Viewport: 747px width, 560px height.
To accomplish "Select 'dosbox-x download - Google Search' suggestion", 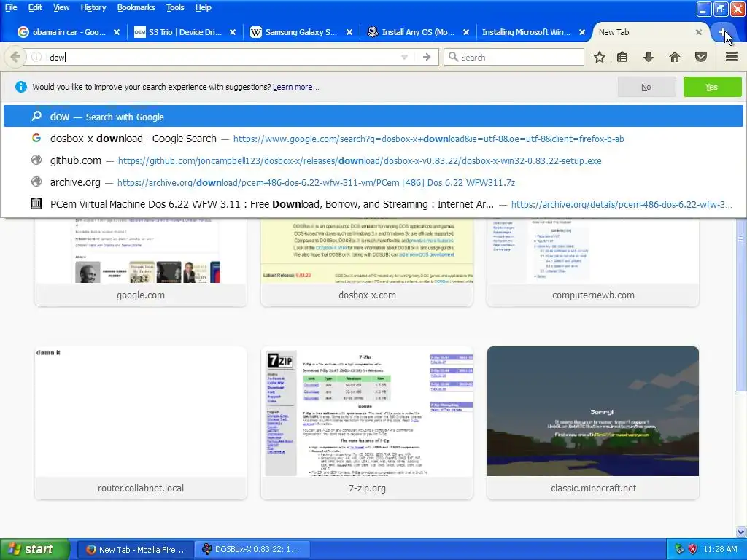I will click(373, 139).
